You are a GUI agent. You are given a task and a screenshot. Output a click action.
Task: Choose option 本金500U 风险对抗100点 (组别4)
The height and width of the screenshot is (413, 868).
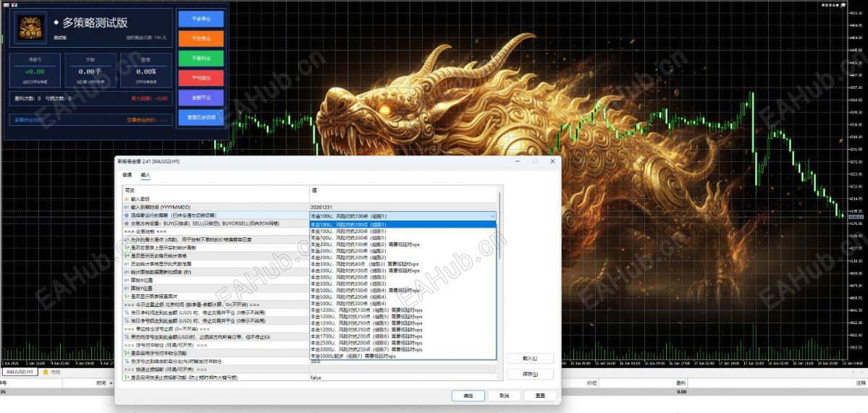[403, 290]
